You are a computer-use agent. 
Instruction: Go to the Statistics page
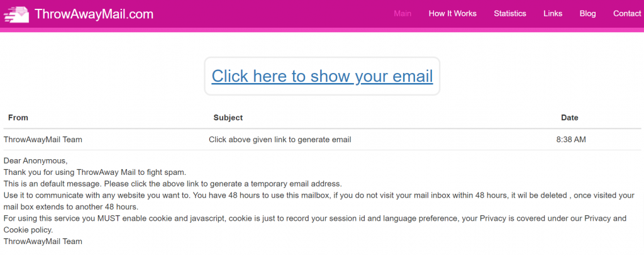pyautogui.click(x=510, y=14)
